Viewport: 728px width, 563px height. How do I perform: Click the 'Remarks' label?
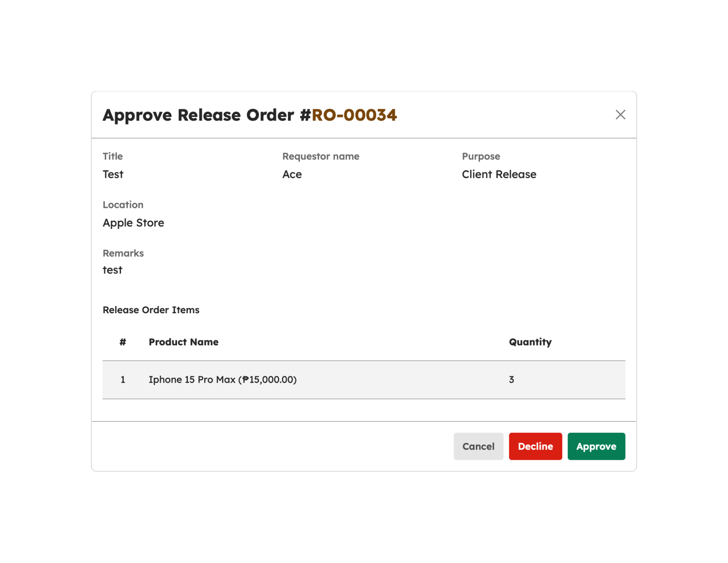pos(123,253)
